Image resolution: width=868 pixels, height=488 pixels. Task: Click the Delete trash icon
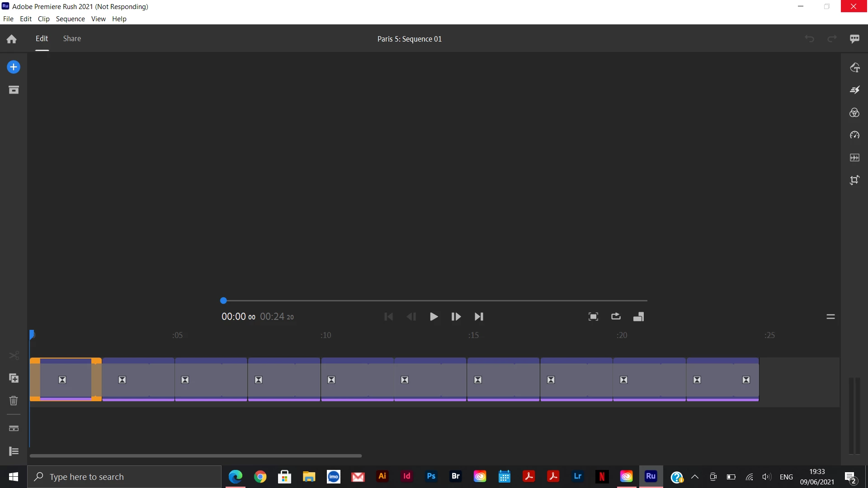pos(14,401)
